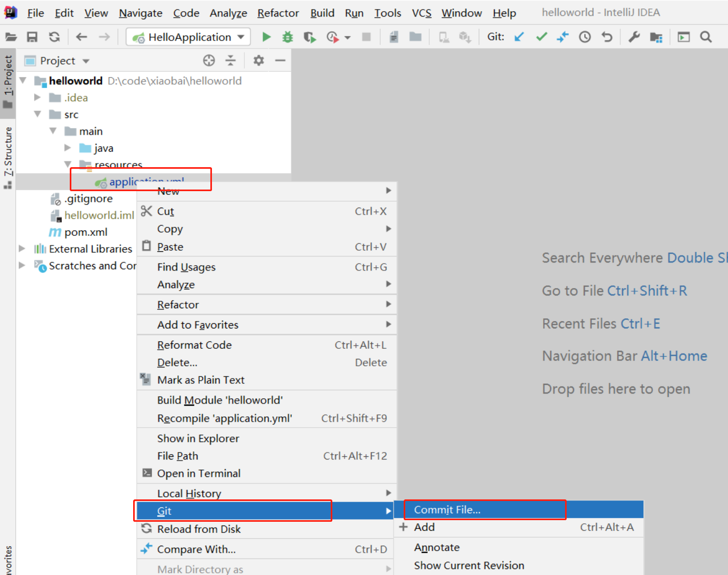Open the Help menu
Screen dimensions: 728x575
coord(504,13)
